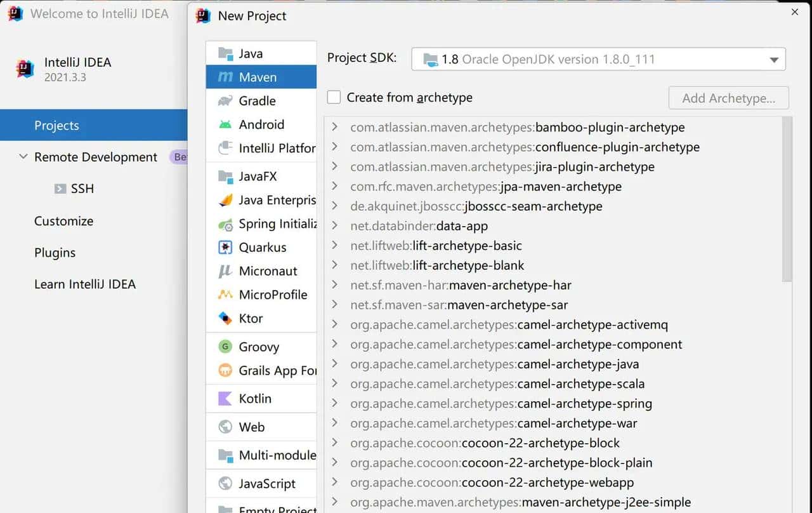Select the cocoon-22-archetype-block-plain archetype name

pyautogui.click(x=557, y=462)
